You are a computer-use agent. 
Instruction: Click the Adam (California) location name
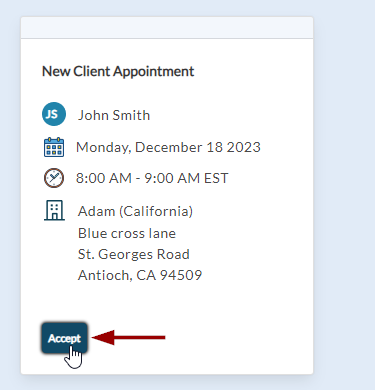[x=135, y=211]
